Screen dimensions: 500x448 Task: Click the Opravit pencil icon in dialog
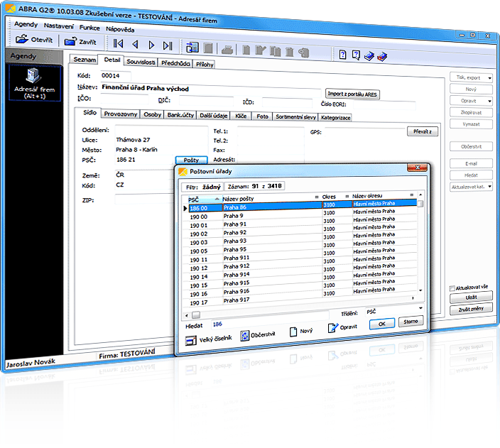(x=333, y=328)
